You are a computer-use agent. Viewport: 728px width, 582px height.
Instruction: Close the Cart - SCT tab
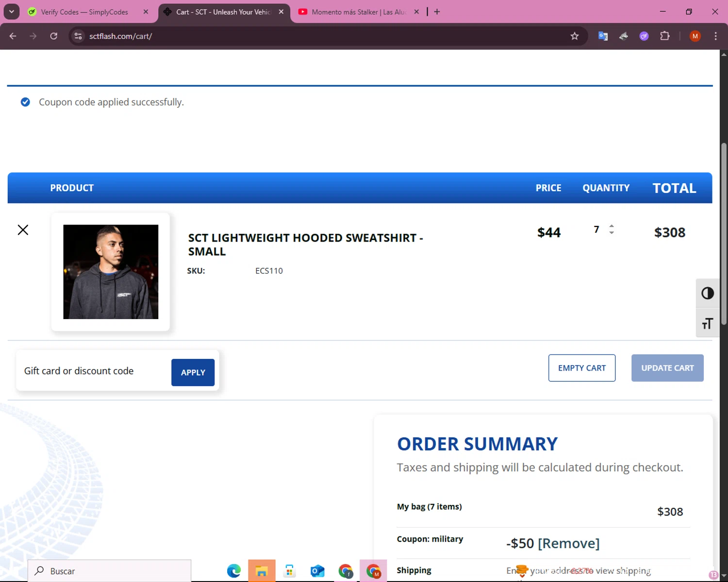281,12
